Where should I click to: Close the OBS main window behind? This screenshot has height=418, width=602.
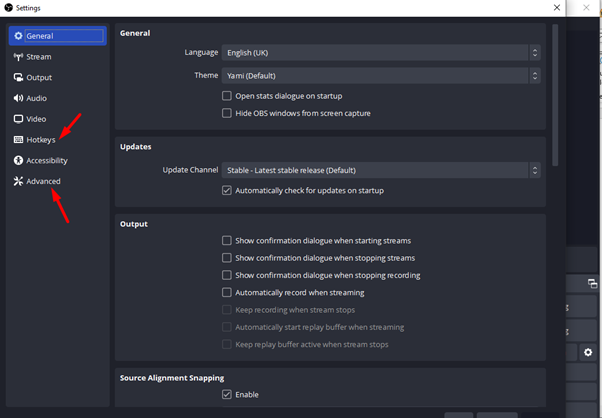pos(586,8)
